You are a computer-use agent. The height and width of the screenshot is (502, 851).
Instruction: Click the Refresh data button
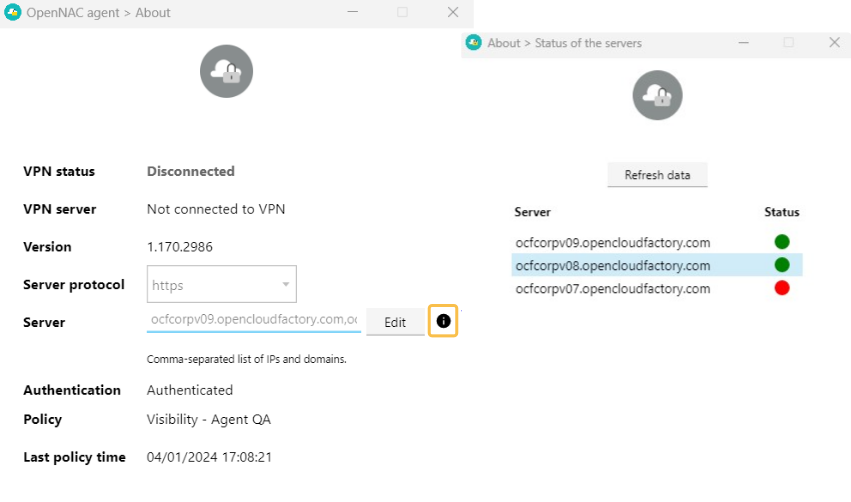tap(657, 175)
